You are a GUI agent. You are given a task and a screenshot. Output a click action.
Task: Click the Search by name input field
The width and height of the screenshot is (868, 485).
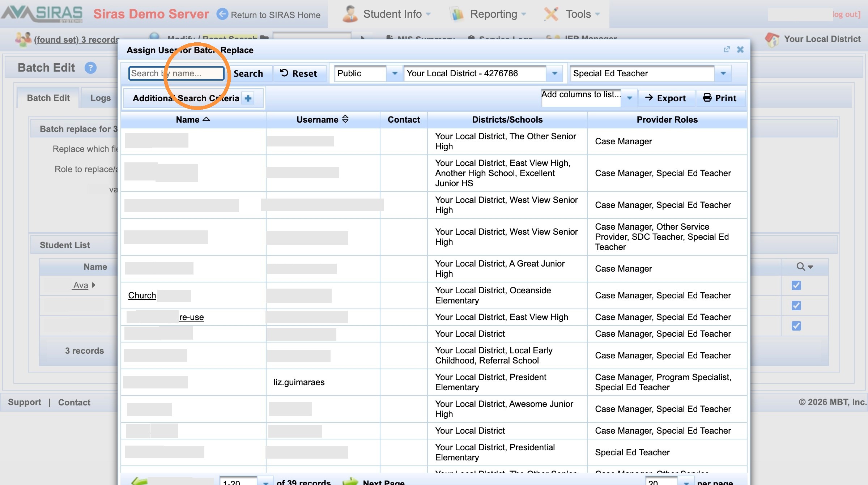[x=176, y=73]
